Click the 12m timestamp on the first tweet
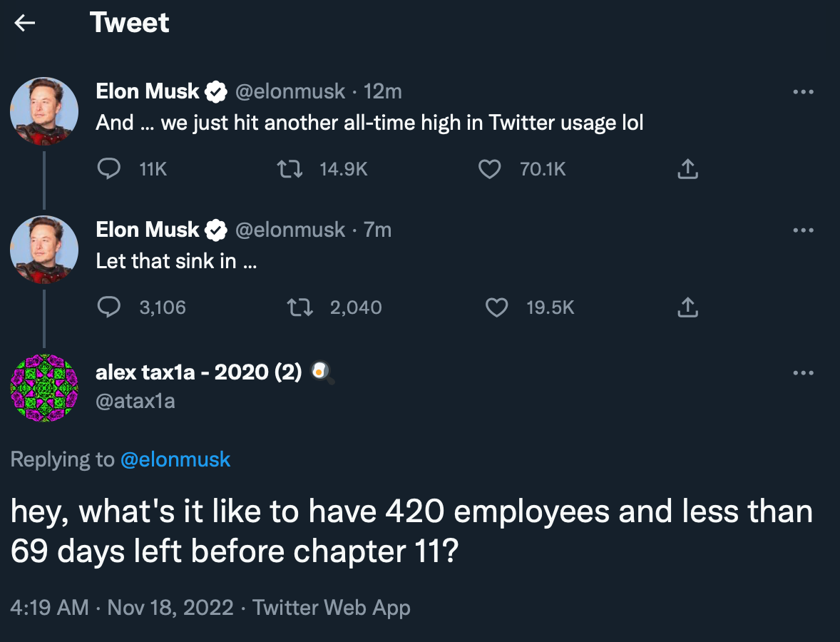 coord(382,91)
